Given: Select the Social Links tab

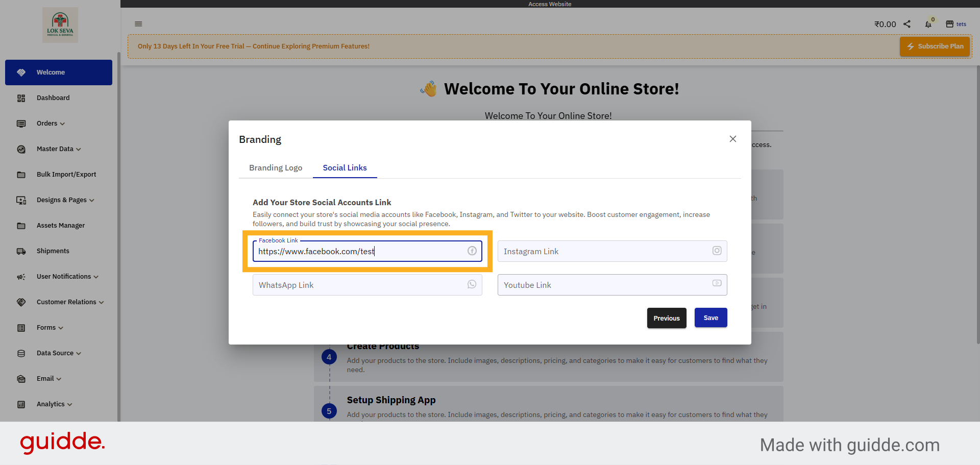Looking at the screenshot, I should pyautogui.click(x=345, y=167).
